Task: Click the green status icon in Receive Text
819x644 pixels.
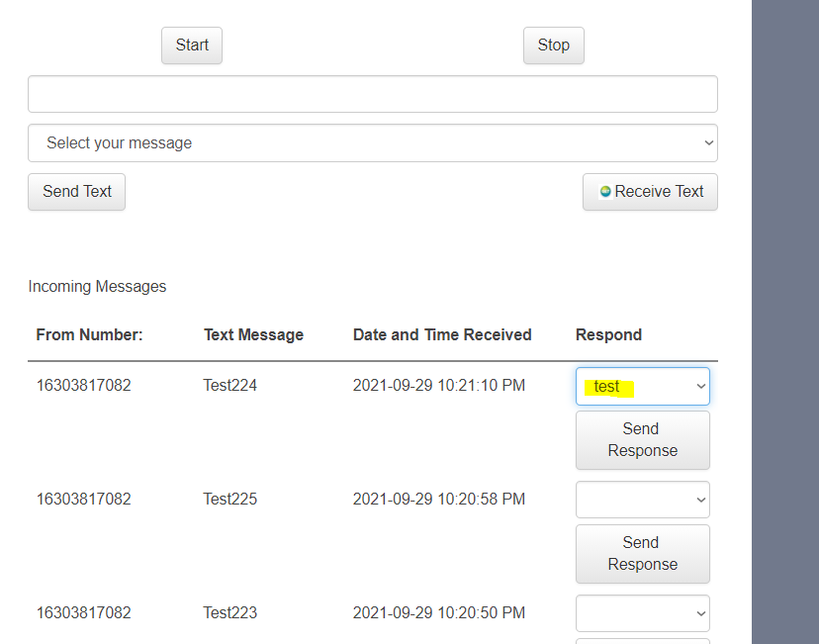Action: pos(604,192)
